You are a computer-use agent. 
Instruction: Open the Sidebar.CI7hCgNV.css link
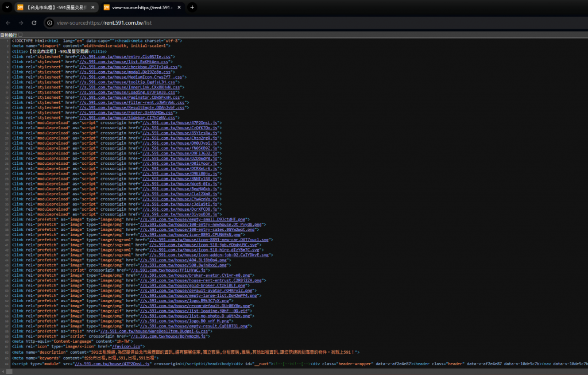pyautogui.click(x=127, y=118)
